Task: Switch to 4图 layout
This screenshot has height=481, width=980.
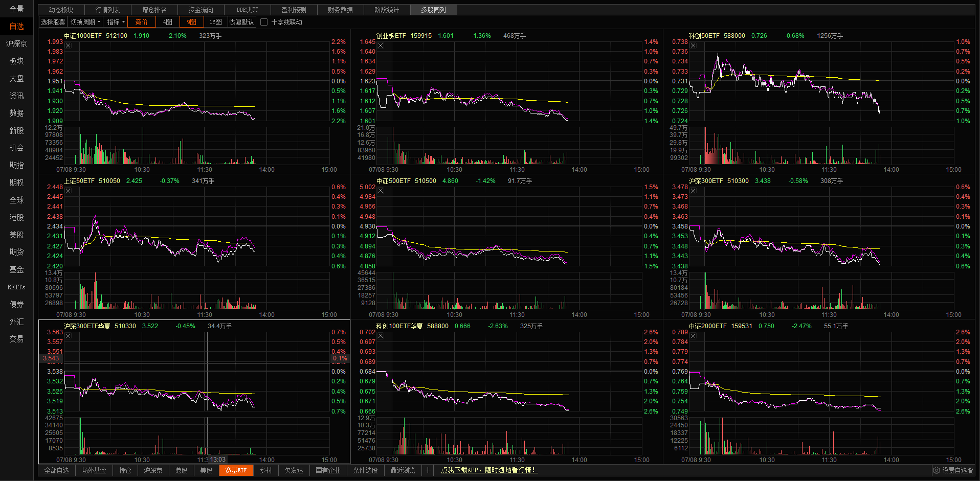Action: tap(167, 22)
